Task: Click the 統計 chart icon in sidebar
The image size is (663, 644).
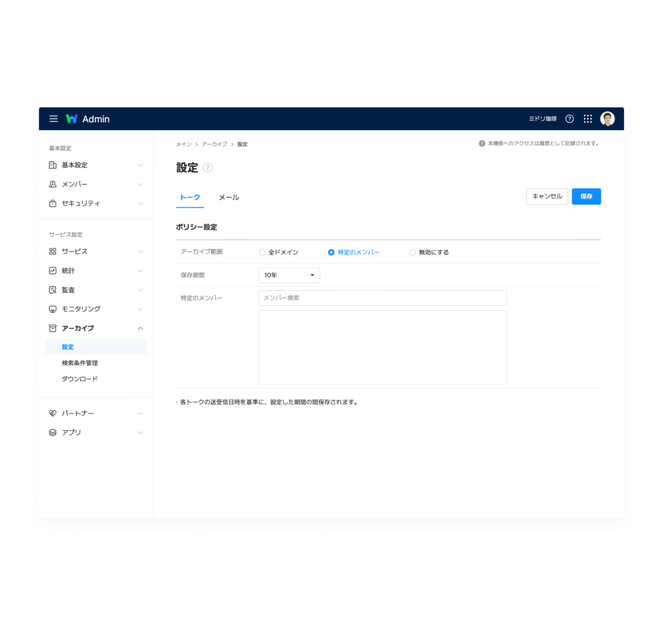Action: 53,271
